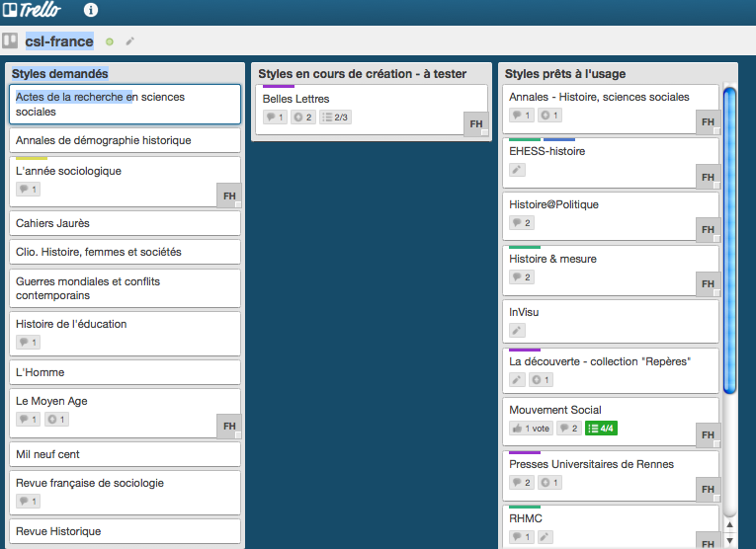Click attachment badge on La découverte card

tap(541, 380)
